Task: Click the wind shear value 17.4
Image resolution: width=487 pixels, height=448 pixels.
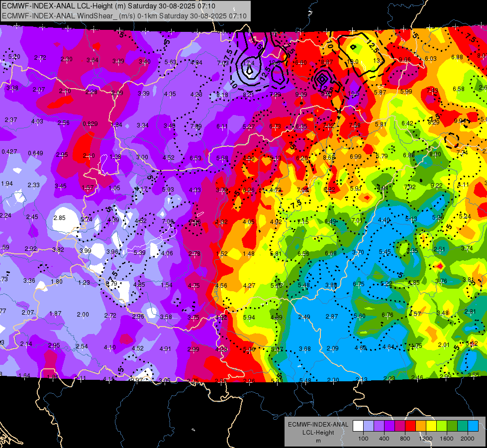Action: pos(248,63)
